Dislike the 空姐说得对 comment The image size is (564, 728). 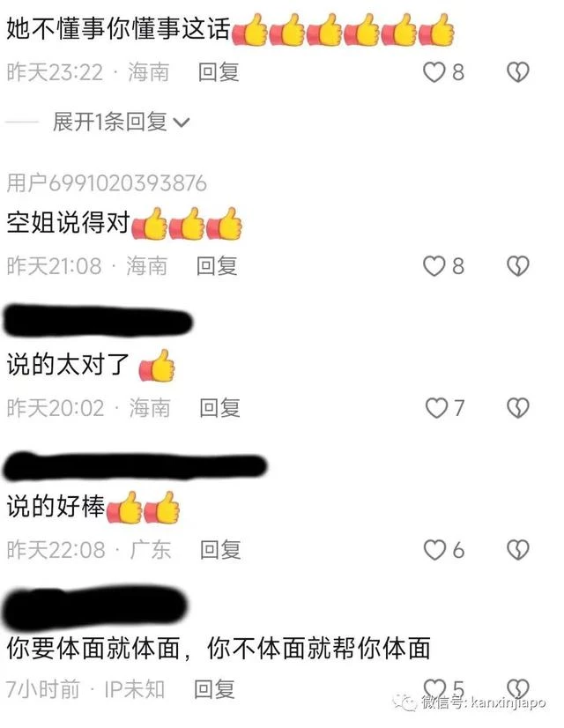point(517,266)
